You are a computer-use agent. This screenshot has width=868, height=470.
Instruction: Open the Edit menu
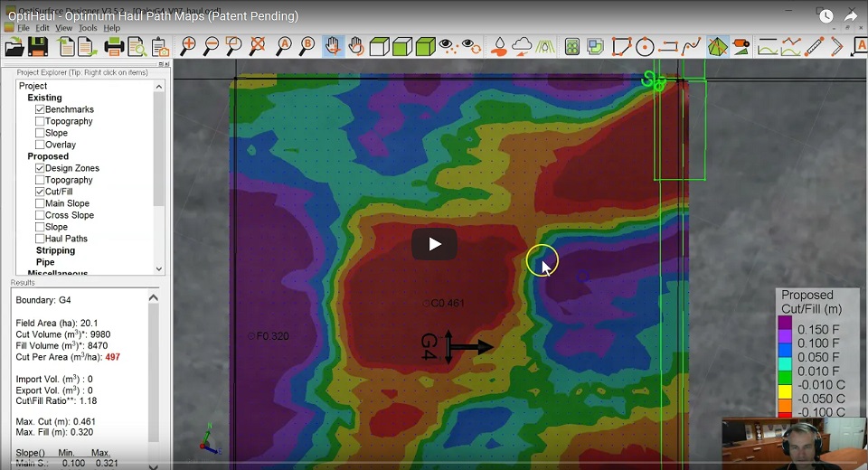pos(42,28)
